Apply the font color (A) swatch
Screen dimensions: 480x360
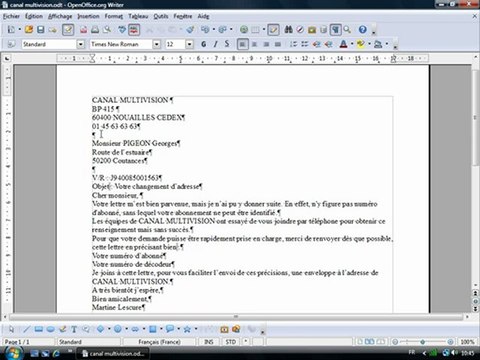pos(343,44)
